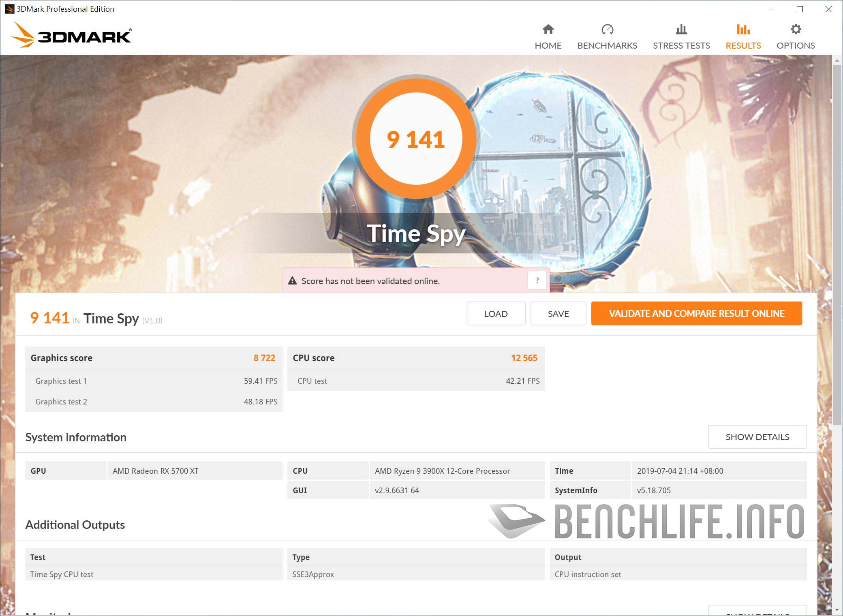Image resolution: width=843 pixels, height=616 pixels.
Task: Click the house icon above HOME
Action: click(548, 29)
